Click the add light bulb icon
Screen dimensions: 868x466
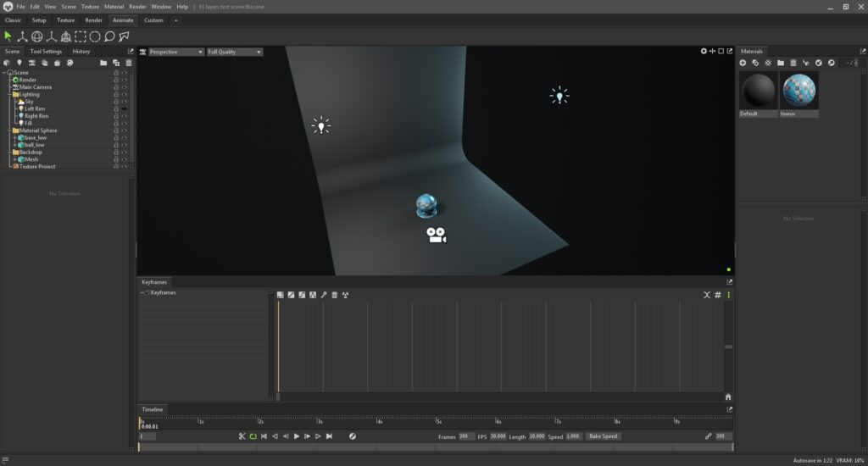point(19,63)
